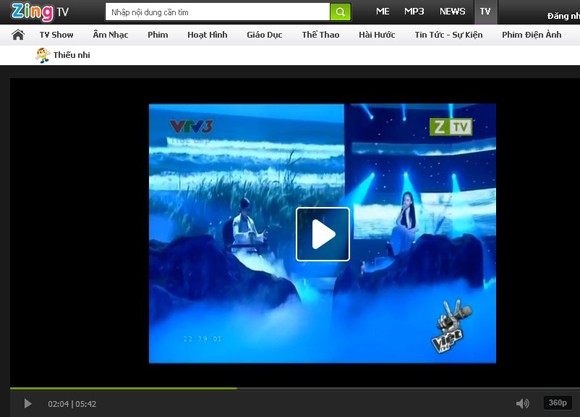Screen dimensions: 580x417
Task: Open the NEWS service tab
Action: coord(452,12)
